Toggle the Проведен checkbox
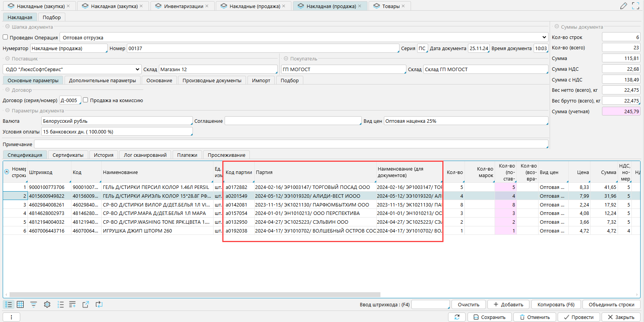Viewport: 644px width, 322px height. (x=5, y=37)
